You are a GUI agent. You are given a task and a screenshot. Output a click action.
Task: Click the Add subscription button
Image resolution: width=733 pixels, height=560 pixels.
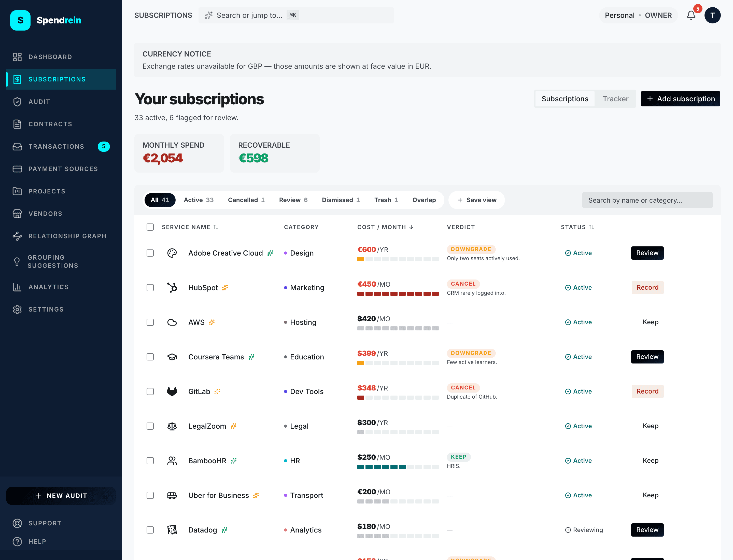click(680, 99)
